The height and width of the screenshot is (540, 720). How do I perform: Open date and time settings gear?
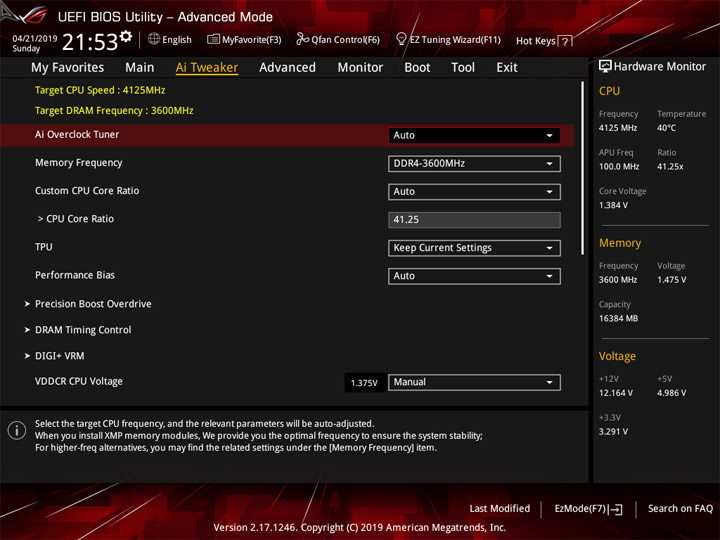[126, 36]
